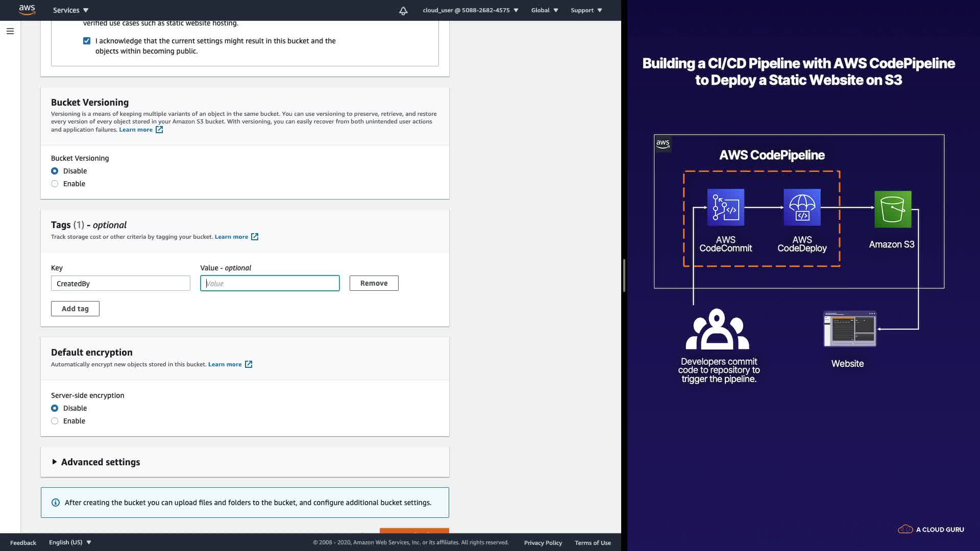Open the Global region menu

coord(544,10)
